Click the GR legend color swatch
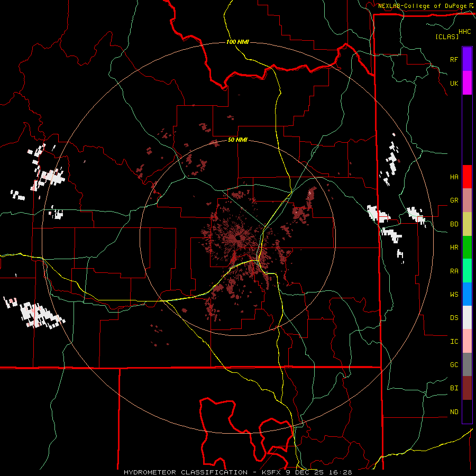Image resolution: width=476 pixels, height=476 pixels. point(467,200)
